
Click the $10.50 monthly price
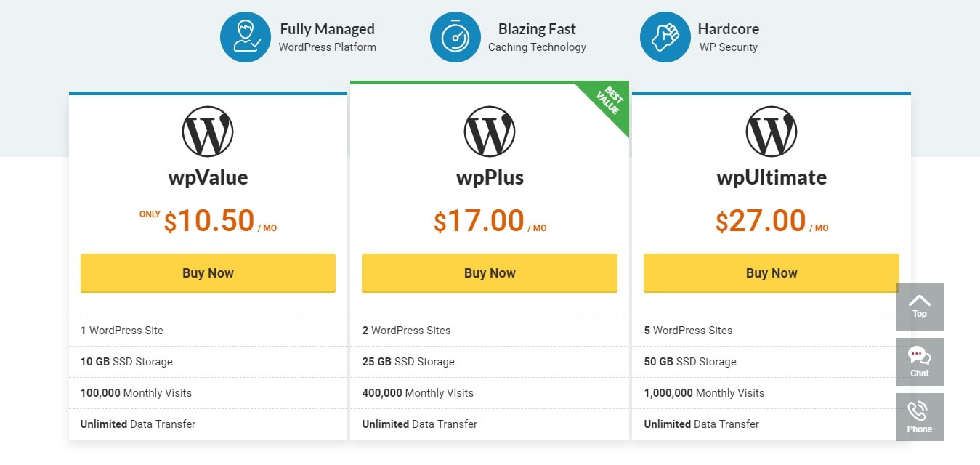(208, 221)
